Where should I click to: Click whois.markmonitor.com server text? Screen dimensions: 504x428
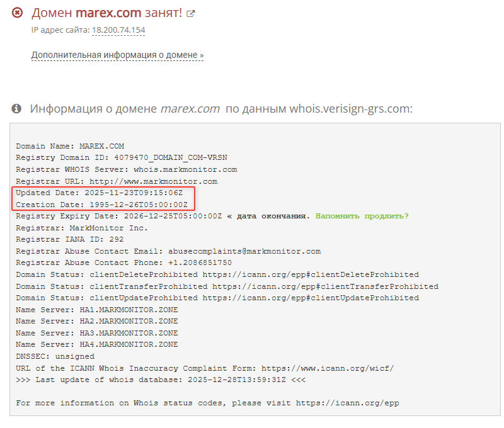click(x=185, y=169)
